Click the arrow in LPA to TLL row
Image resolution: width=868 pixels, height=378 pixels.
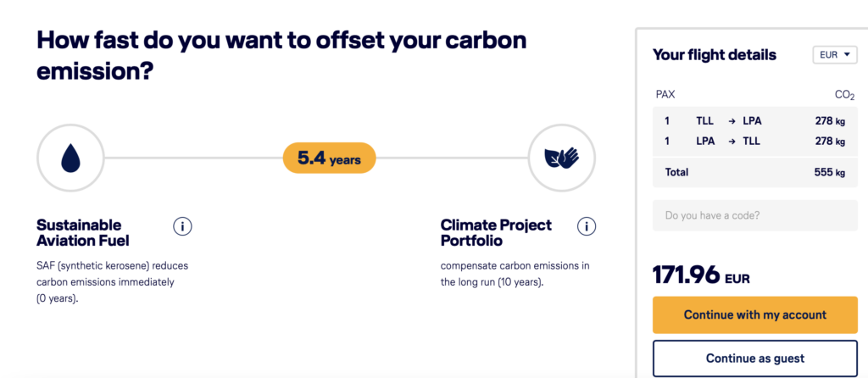[731, 142]
